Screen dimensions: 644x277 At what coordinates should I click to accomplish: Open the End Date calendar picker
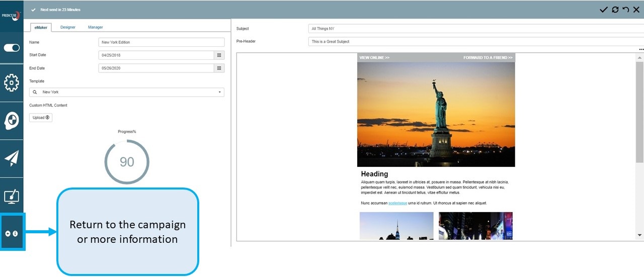click(219, 68)
